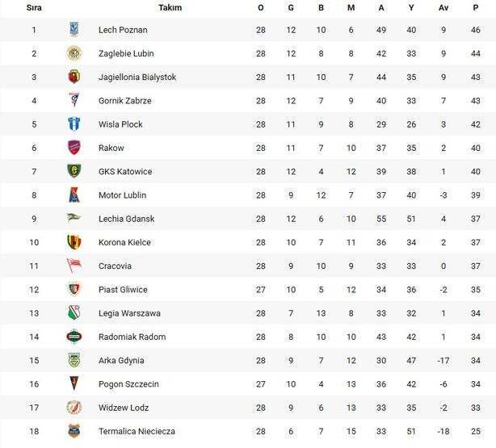The height and width of the screenshot is (448, 496).
Task: Click the Sıra rank column header
Action: (34, 7)
